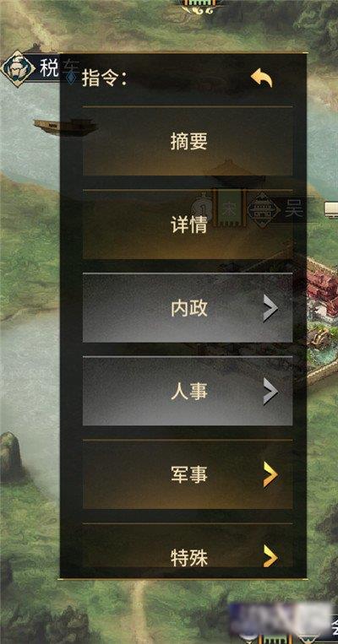
Task: Tap the small blue diamond under 车
Action: click(x=71, y=77)
